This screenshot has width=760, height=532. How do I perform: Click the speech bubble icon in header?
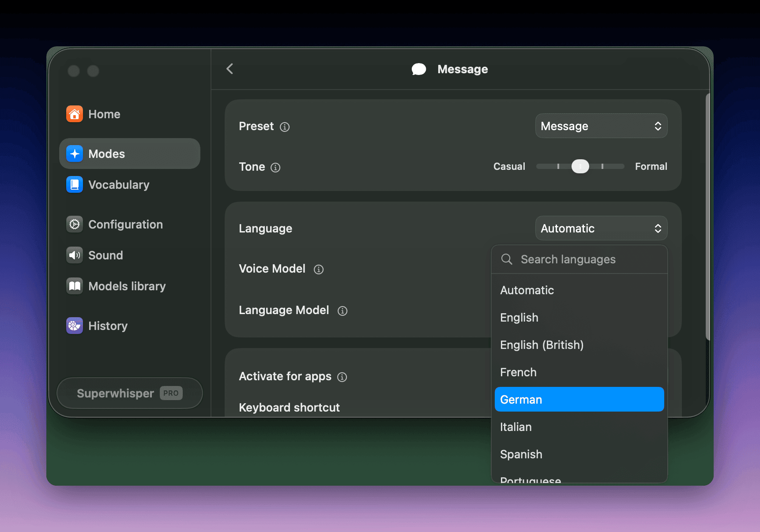coord(419,69)
